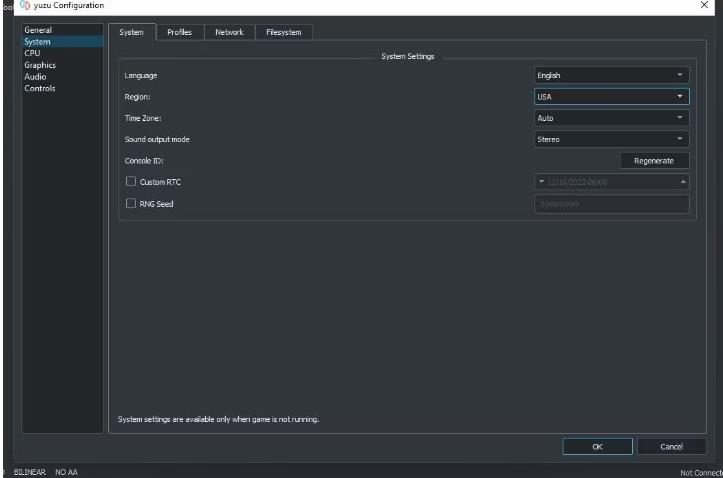Screen dimensions: 723x478
Task: Toggle the RNG Seed checkbox
Action: click(x=130, y=204)
